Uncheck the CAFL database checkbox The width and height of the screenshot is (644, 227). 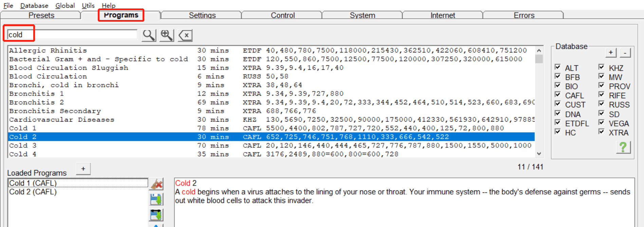[x=557, y=95]
